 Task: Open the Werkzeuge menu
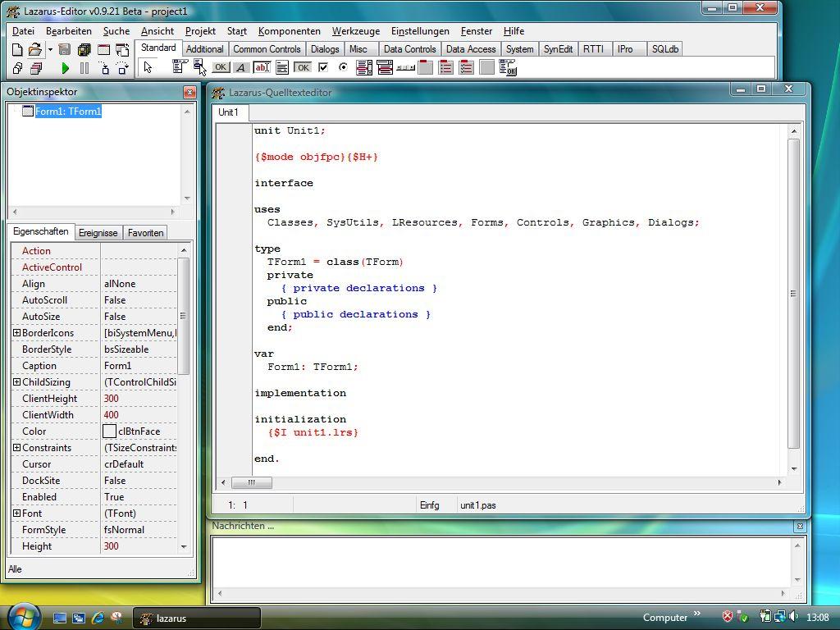(356, 31)
